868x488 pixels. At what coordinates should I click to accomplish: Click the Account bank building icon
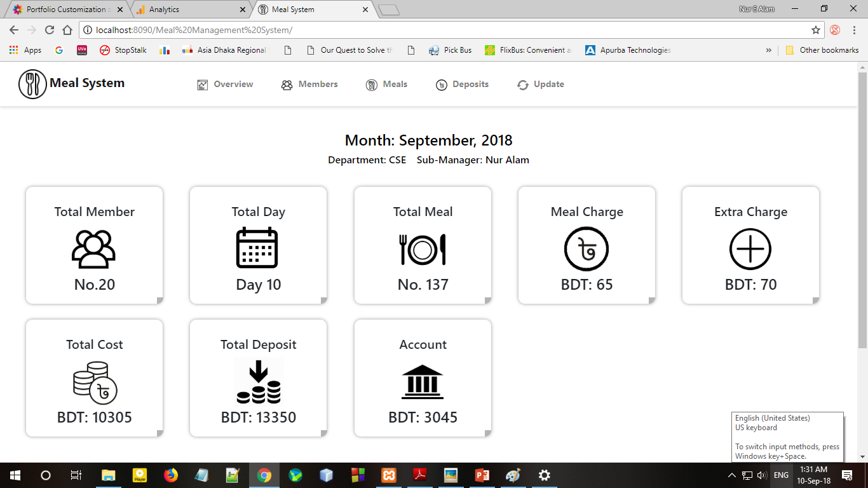423,382
